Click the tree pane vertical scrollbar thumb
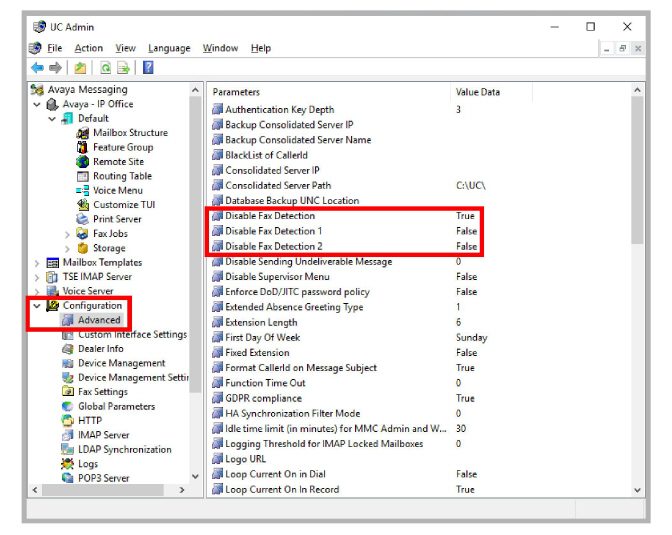672x535 pixels. point(195,244)
